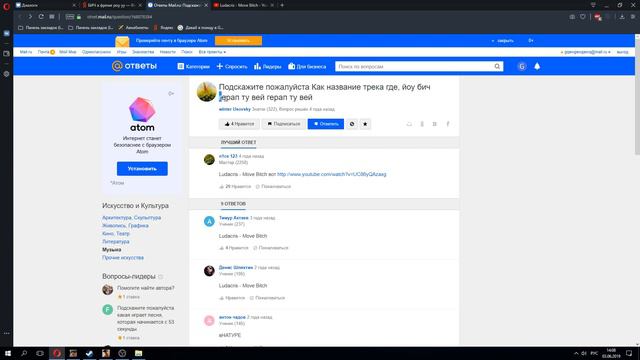Expand the Все проекты dropdown

pyautogui.click(x=212, y=52)
